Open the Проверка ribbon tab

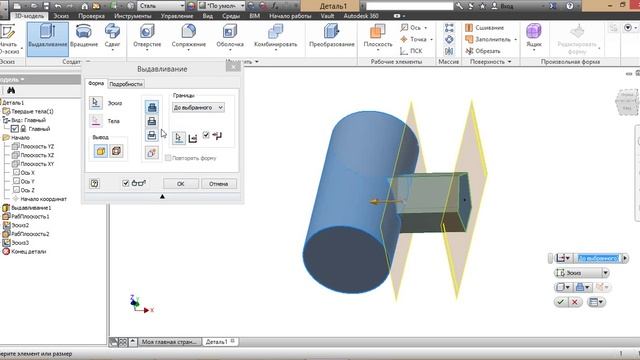pyautogui.click(x=91, y=16)
